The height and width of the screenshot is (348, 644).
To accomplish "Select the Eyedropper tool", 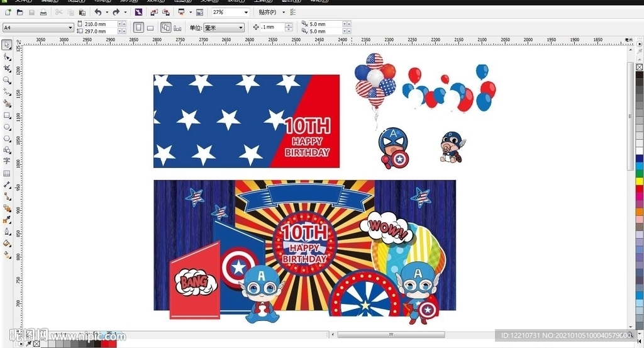I will pos(6,220).
